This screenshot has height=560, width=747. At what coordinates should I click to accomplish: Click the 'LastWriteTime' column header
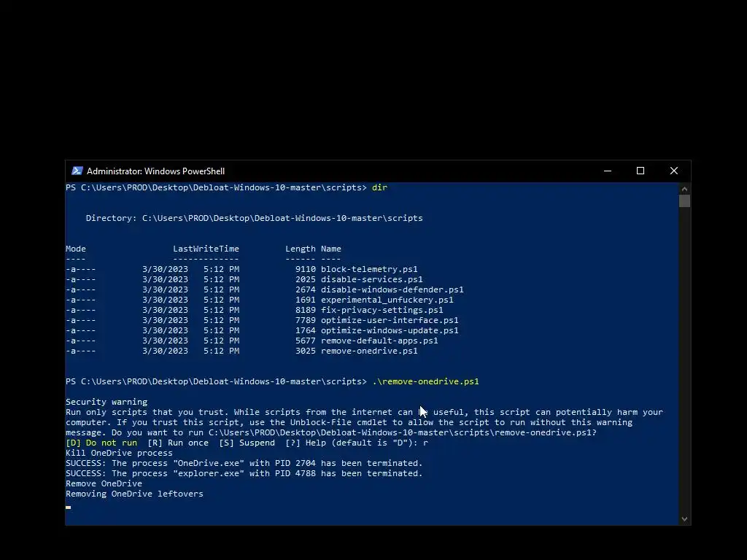pos(206,249)
